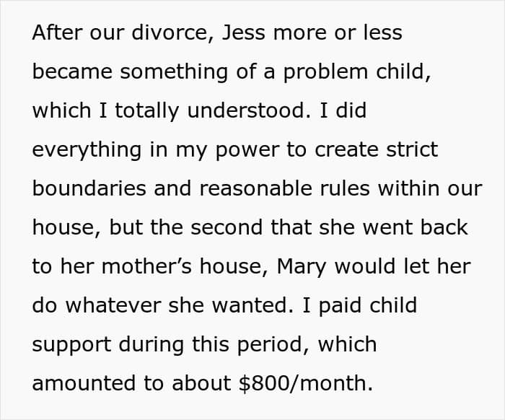Click the words "totally understood"
Screen dimensions: 505x420
tap(210, 110)
